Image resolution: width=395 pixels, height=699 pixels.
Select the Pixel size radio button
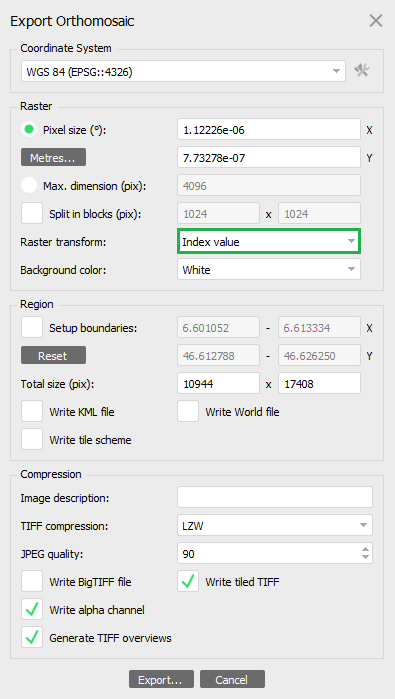click(29, 130)
